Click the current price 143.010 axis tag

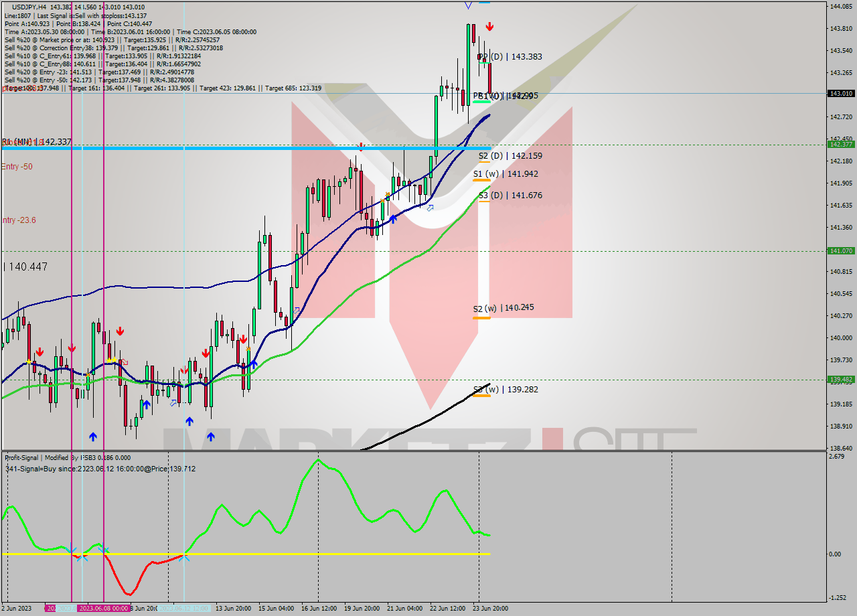tap(841, 94)
